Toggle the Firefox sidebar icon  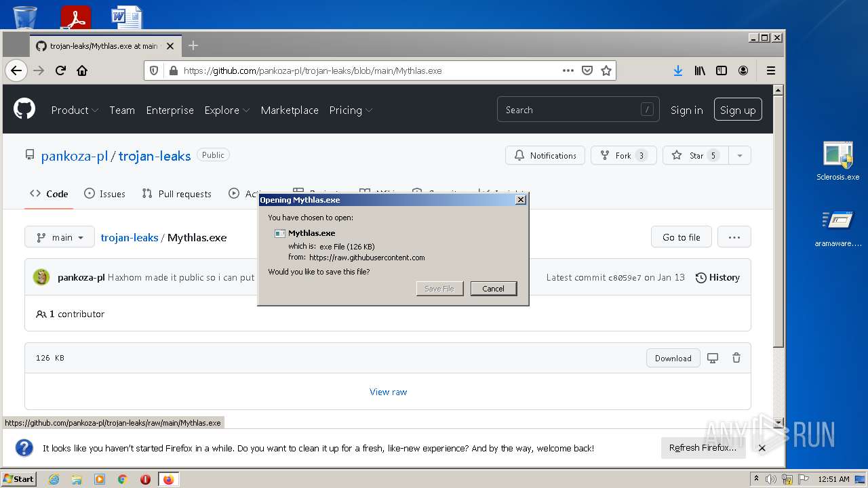722,70
